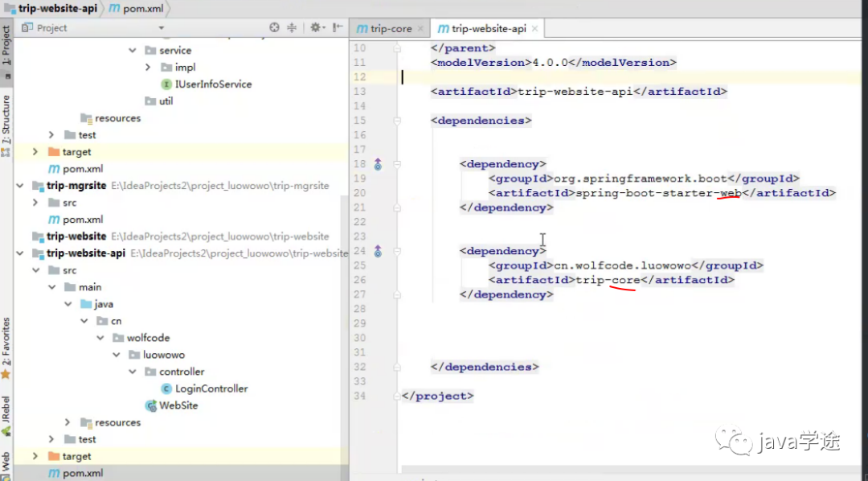Switch to the trip-website-api editor tab
This screenshot has height=481, width=868.
pyautogui.click(x=489, y=28)
